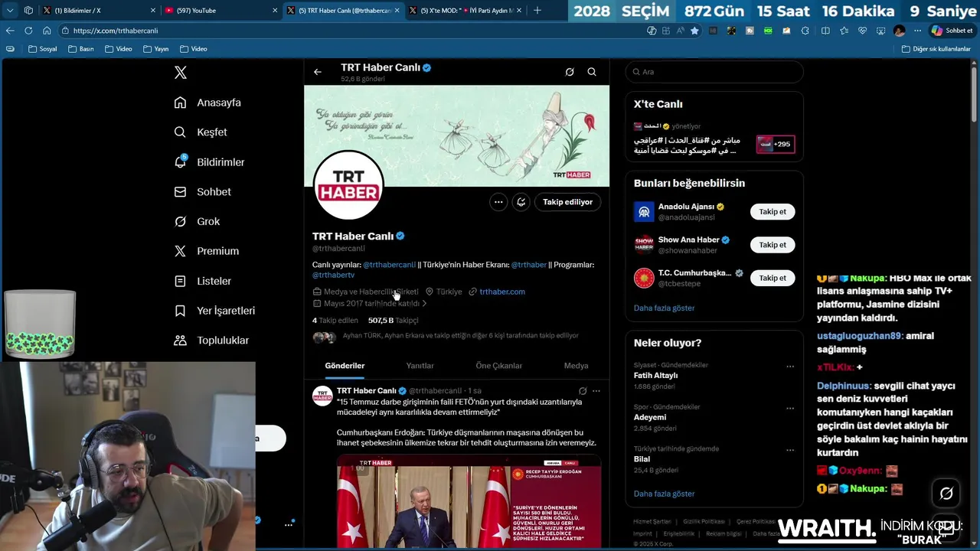Image resolution: width=980 pixels, height=551 pixels.
Task: Switch to the Medya tab
Action: (x=576, y=366)
